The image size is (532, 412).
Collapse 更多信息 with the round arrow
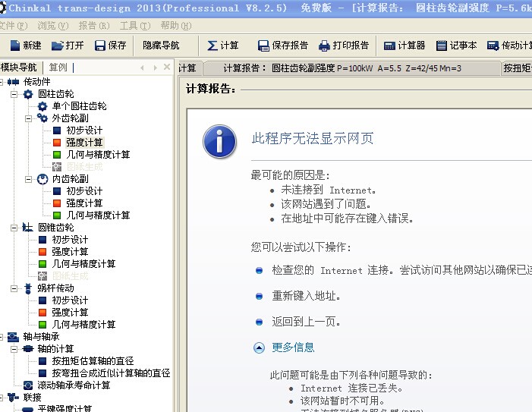click(x=259, y=348)
